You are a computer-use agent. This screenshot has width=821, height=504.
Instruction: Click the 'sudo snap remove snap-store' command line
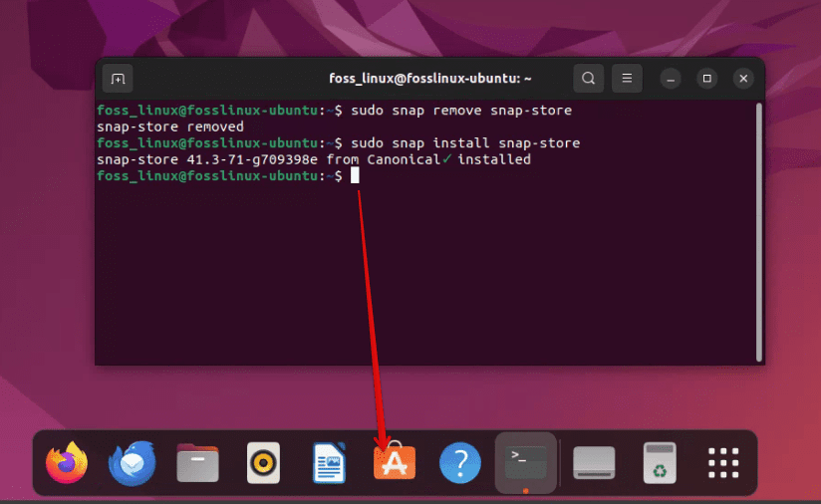(x=334, y=111)
